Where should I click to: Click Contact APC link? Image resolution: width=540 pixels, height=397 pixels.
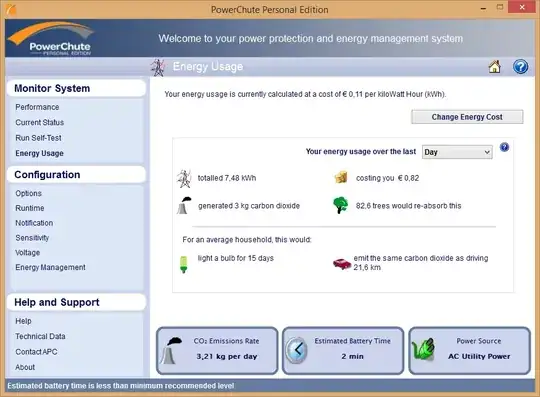(36, 352)
